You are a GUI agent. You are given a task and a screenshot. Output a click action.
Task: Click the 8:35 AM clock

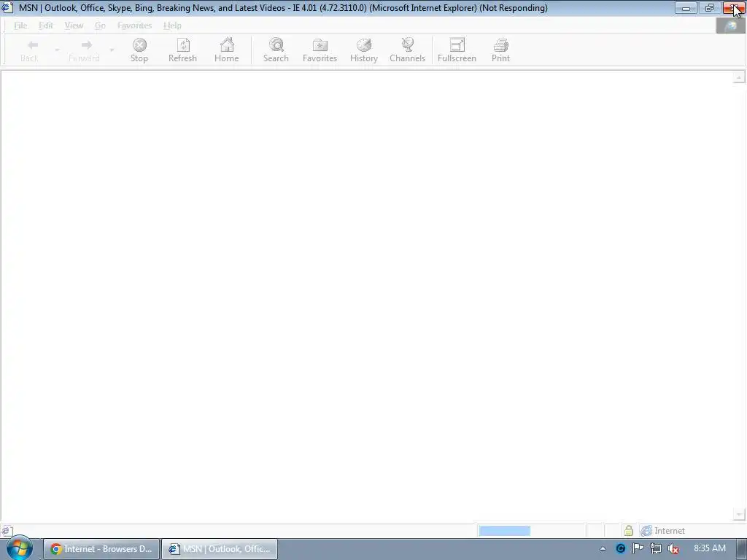709,548
